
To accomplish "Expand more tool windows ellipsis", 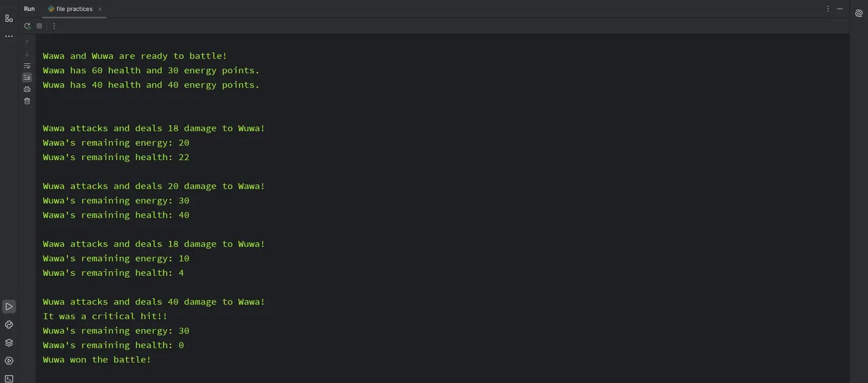I will click(x=9, y=36).
